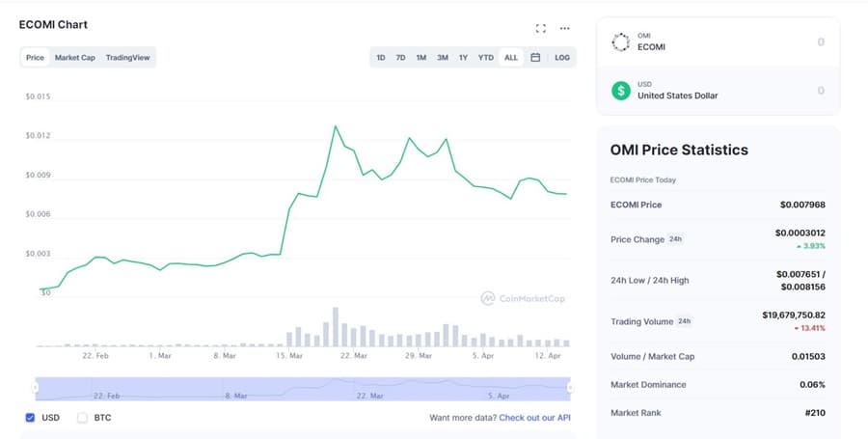Open the 24h Price Change dropdown
868x439 pixels.
click(675, 238)
